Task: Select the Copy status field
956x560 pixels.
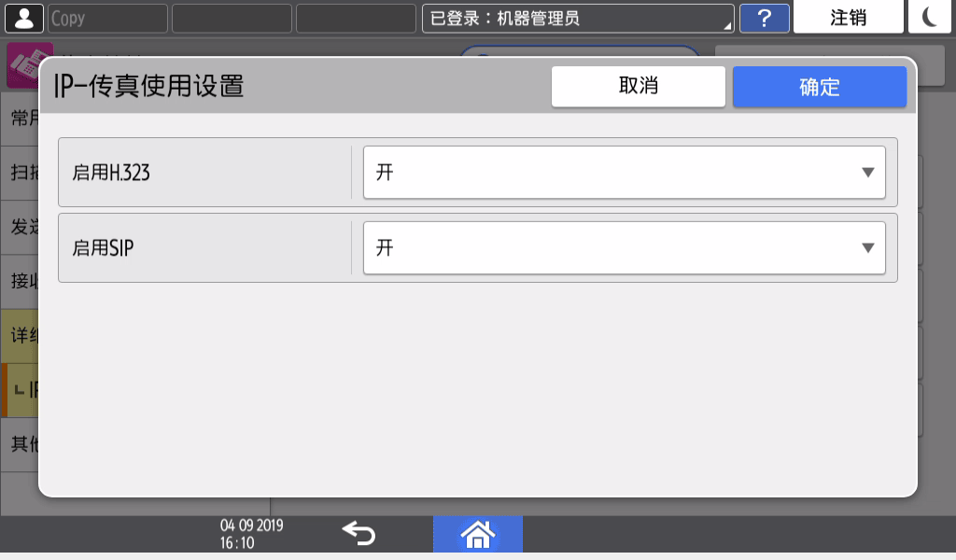Action: click(107, 18)
